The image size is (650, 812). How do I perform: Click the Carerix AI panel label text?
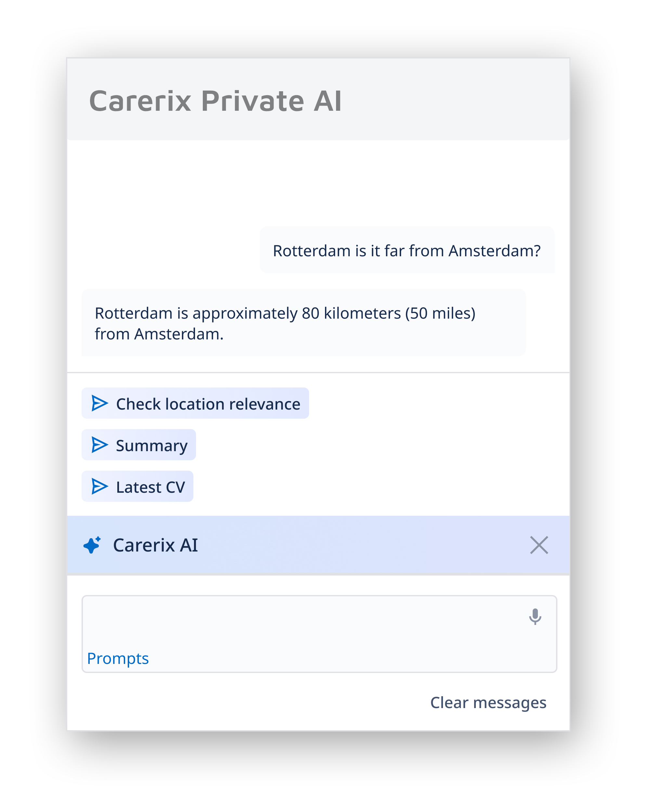tap(155, 545)
